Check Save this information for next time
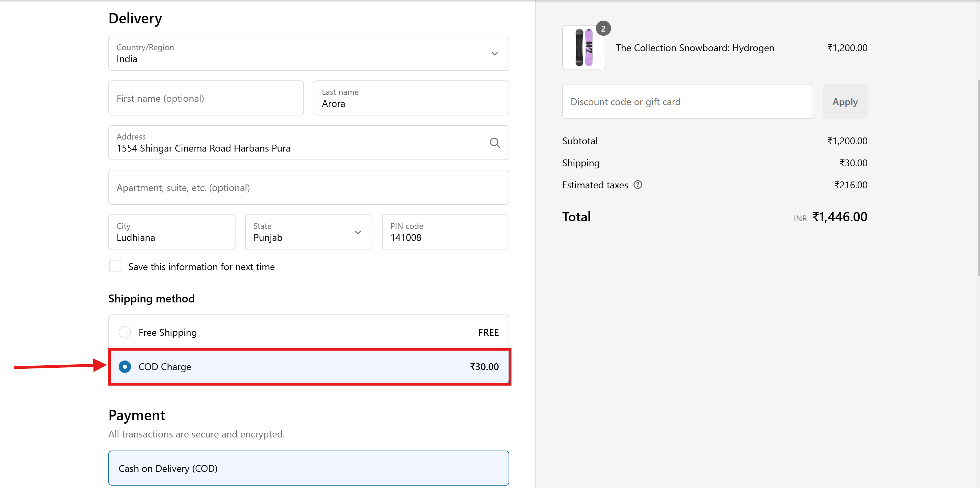 tap(115, 266)
